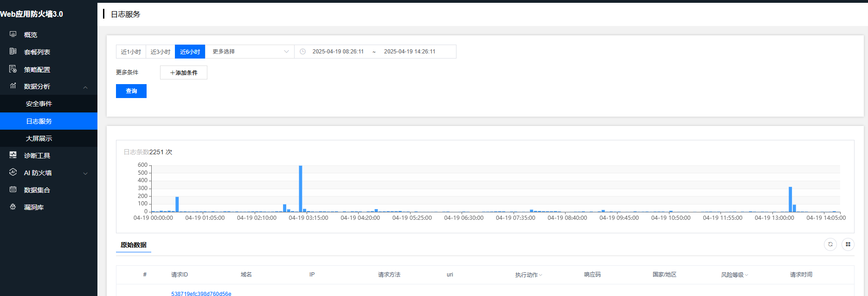Screen dimensions: 868x296
Task: Select the 近6小时 time range
Action: (x=190, y=52)
